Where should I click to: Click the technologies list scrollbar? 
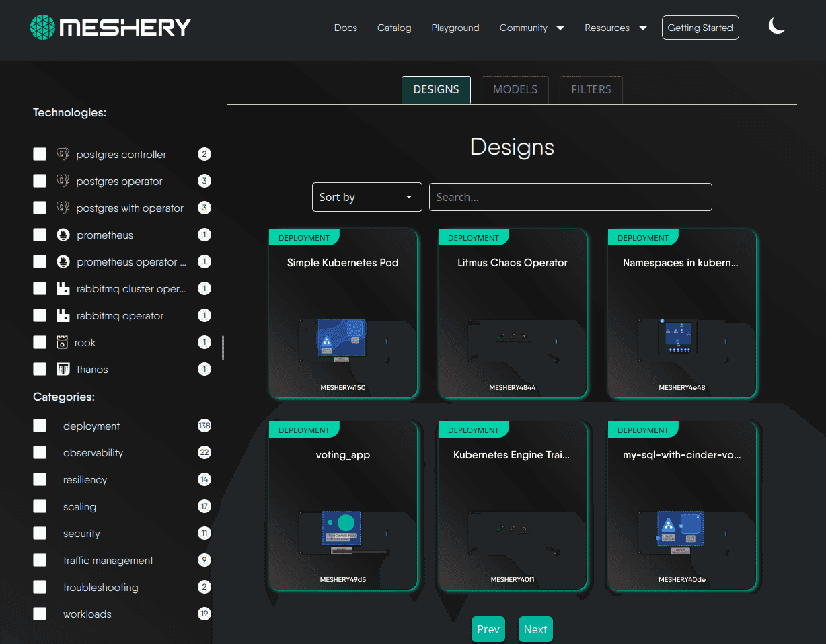pos(223,348)
